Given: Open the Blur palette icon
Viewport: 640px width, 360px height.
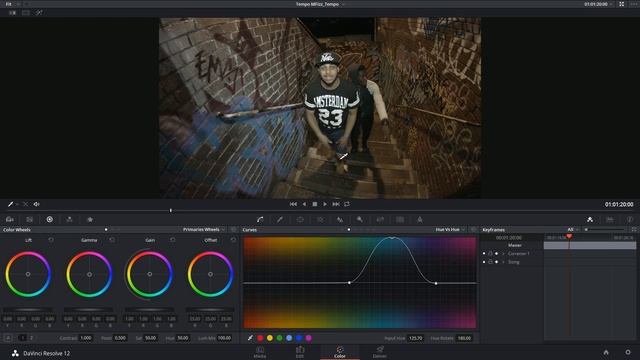Looking at the screenshot, I should 340,220.
